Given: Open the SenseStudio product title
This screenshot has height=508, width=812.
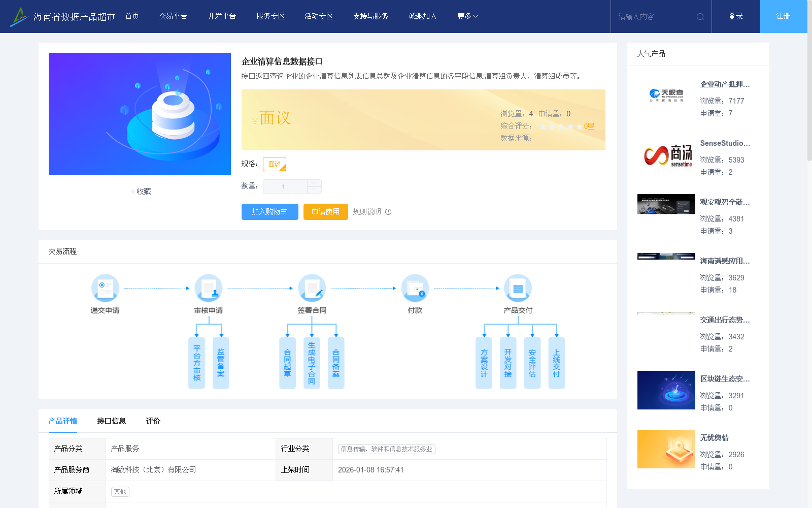Looking at the screenshot, I should coord(725,143).
